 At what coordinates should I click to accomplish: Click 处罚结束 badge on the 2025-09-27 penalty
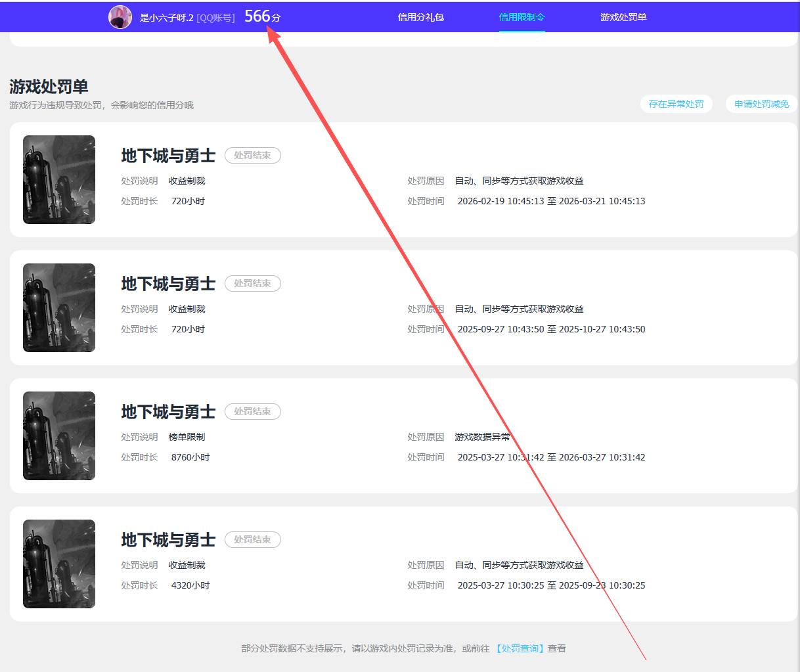tap(252, 284)
